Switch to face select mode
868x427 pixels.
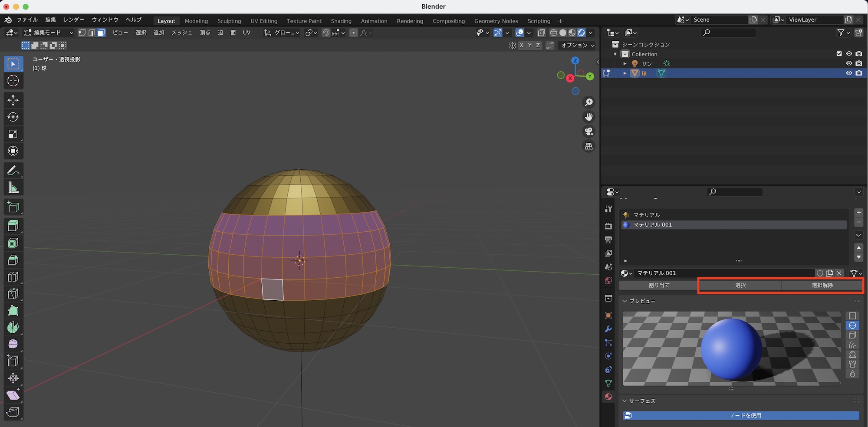click(101, 33)
